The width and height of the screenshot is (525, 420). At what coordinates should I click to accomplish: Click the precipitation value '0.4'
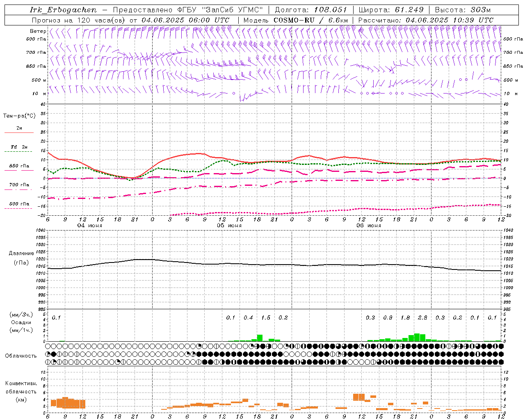[x=248, y=317]
